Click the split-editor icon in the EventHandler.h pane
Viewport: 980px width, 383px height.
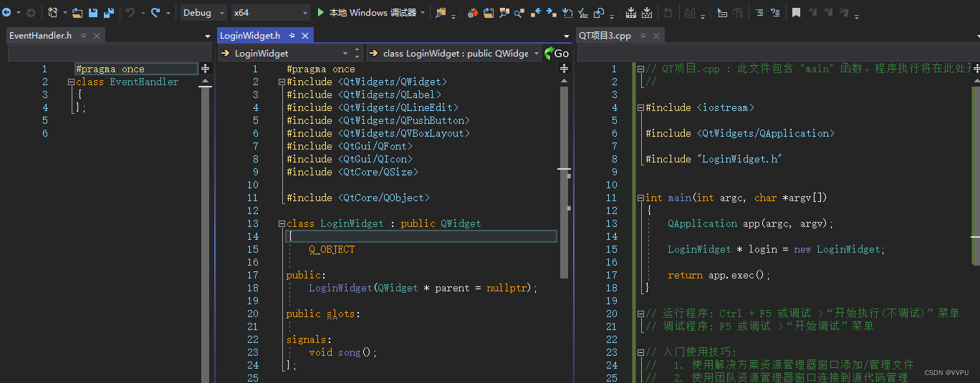[x=206, y=68]
